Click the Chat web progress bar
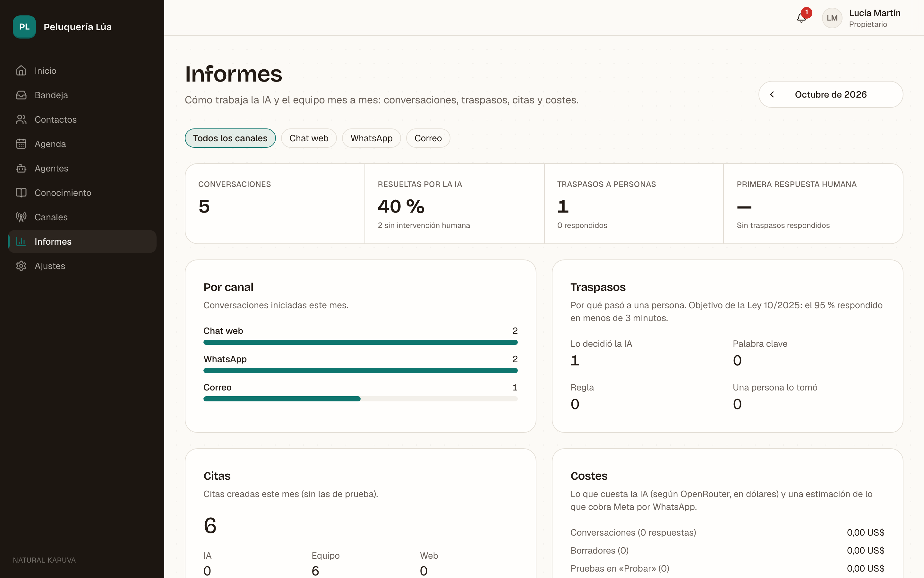Image resolution: width=924 pixels, height=578 pixels. click(360, 342)
